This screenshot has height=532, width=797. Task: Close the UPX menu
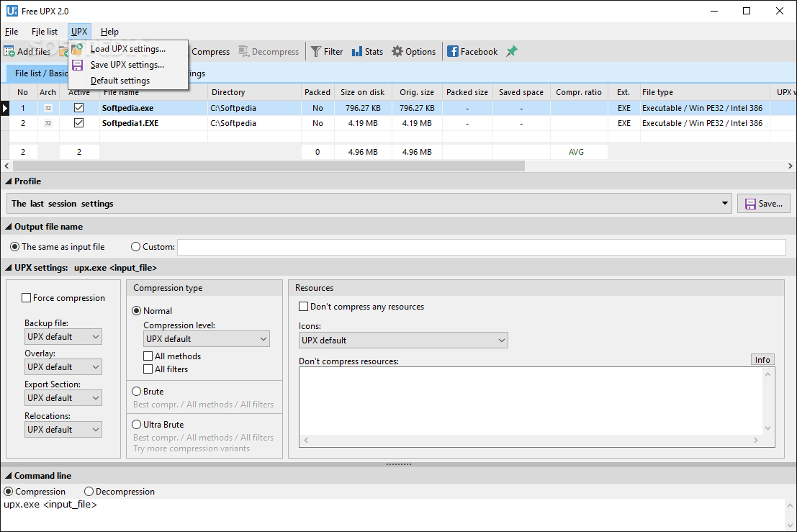tap(79, 32)
